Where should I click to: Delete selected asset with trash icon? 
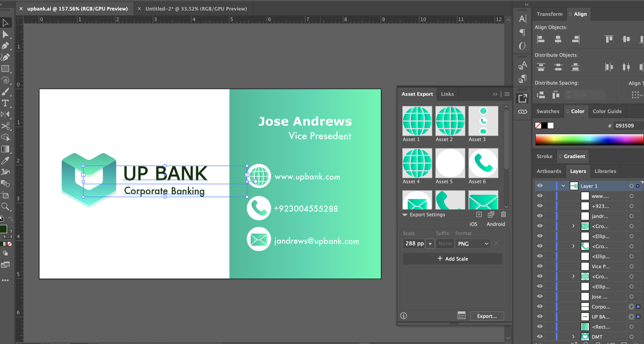(x=503, y=214)
